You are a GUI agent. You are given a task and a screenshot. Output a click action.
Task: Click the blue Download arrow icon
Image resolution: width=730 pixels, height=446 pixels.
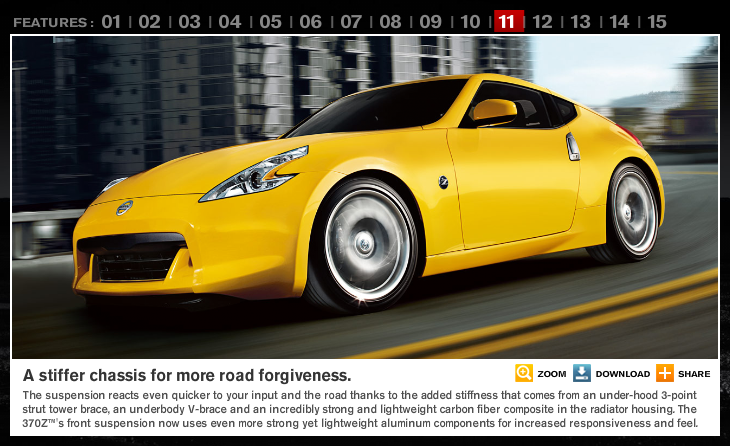[581, 373]
